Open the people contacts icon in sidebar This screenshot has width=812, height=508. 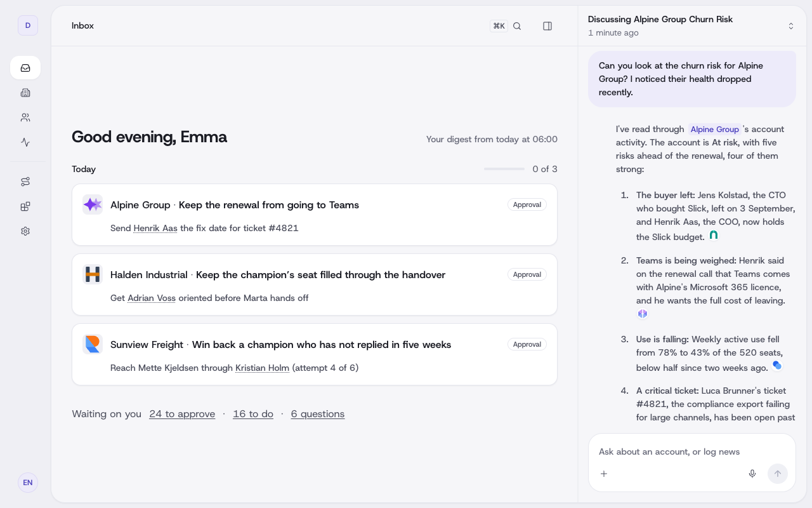(x=25, y=117)
